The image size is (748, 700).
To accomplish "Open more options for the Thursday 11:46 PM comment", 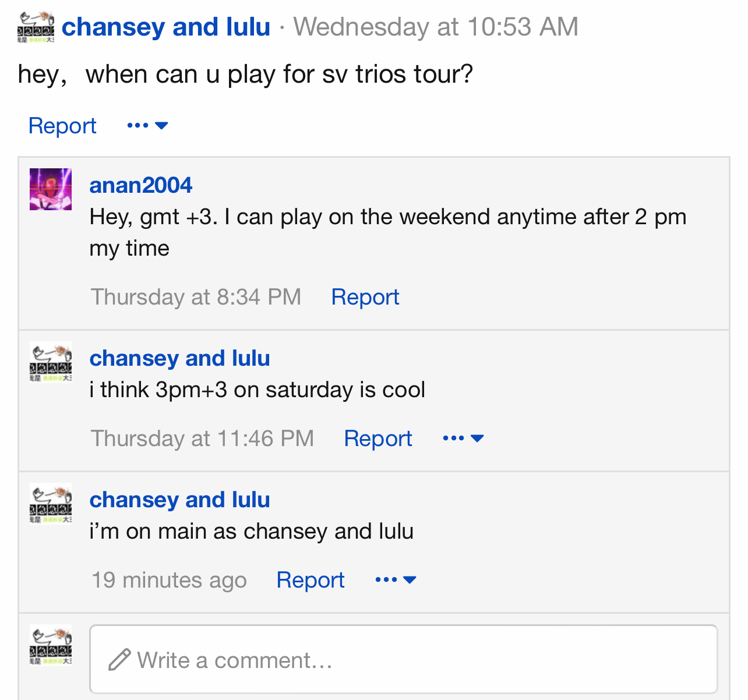I will [x=463, y=439].
